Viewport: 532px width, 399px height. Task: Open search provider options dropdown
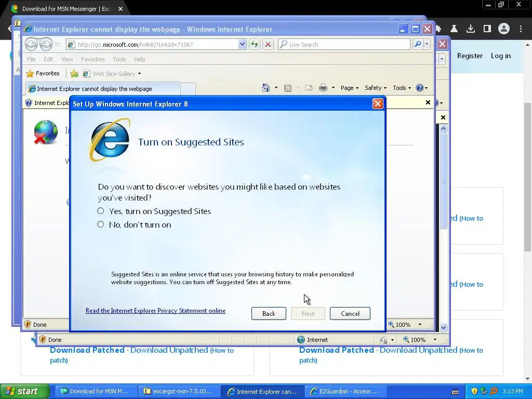click(x=427, y=45)
